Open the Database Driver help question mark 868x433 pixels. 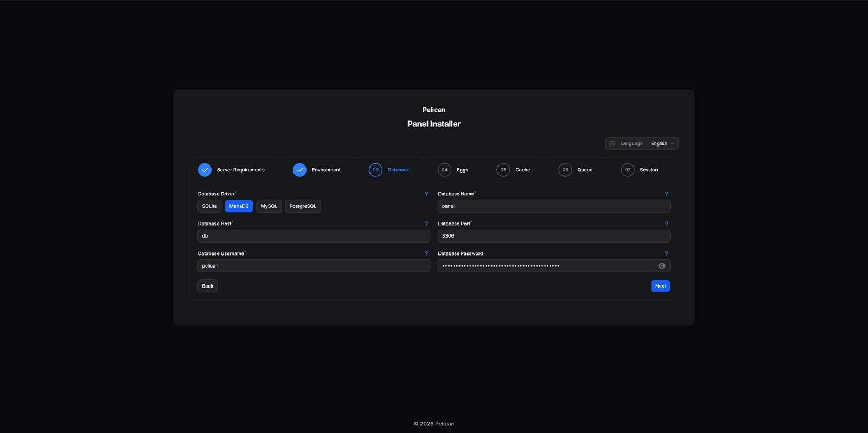point(426,194)
